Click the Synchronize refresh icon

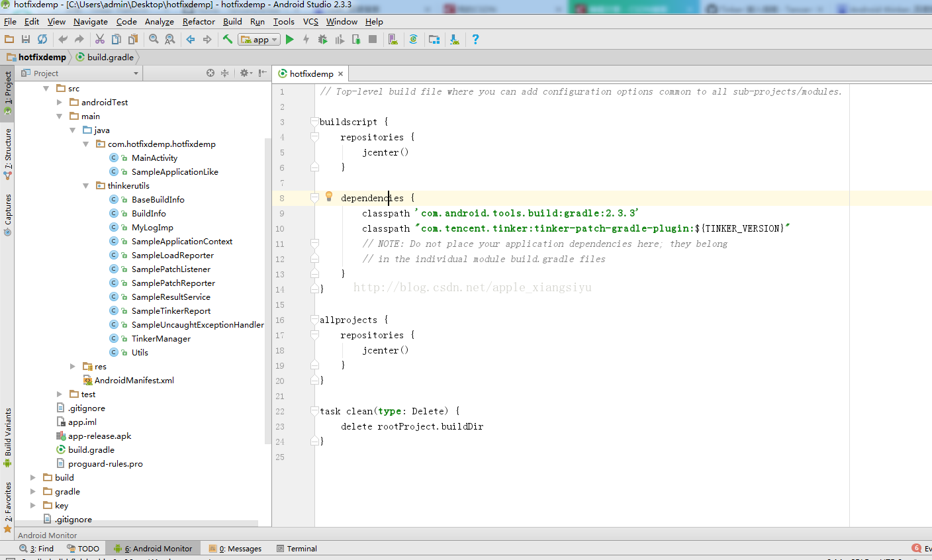[42, 40]
